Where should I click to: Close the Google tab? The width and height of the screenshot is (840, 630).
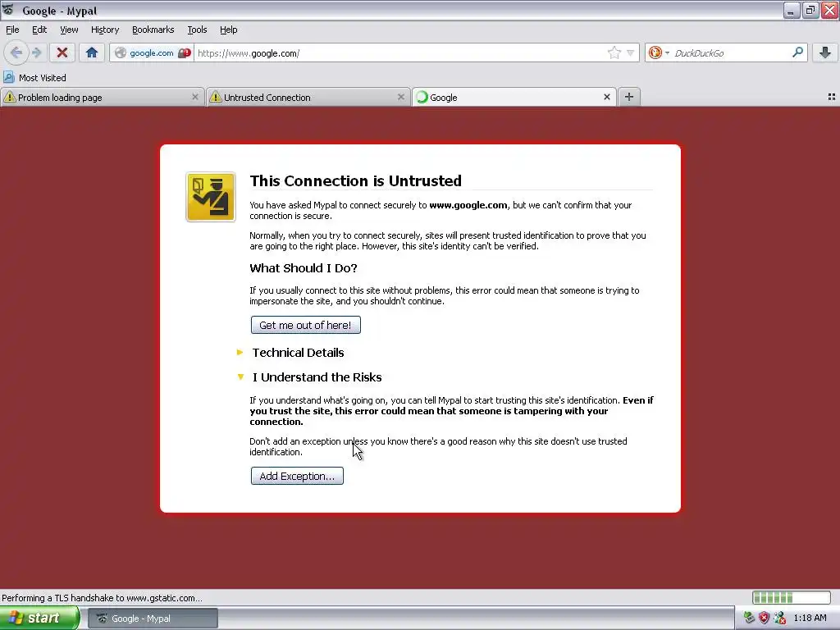click(607, 97)
